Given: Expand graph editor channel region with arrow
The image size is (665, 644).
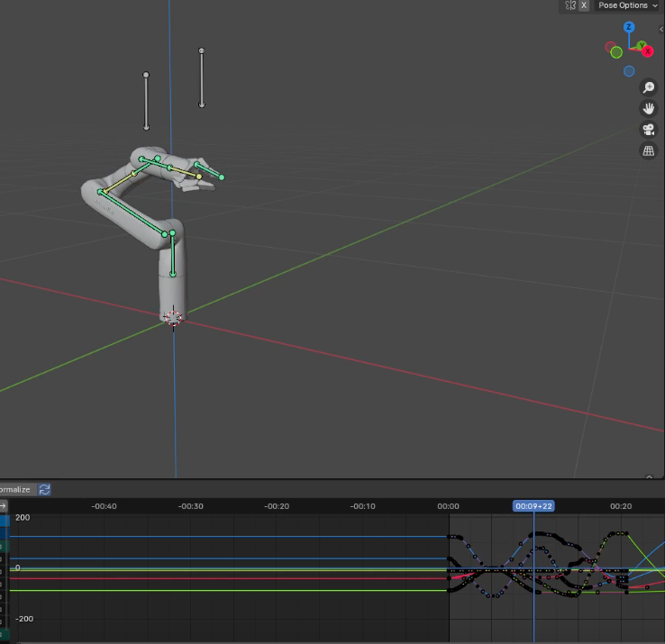Looking at the screenshot, I should [3, 506].
